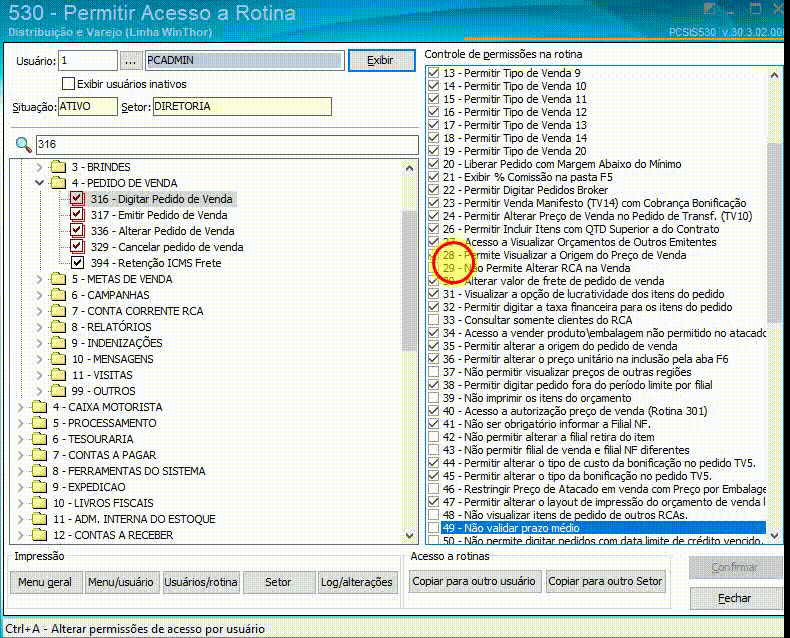Click the Usuário code input field
Viewport: 790px width, 638px height.
pyautogui.click(x=88, y=60)
